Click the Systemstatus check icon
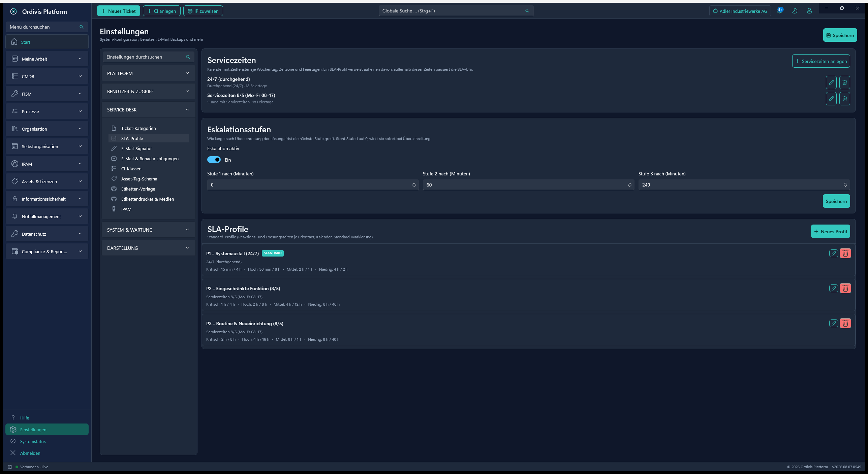This screenshot has height=474, width=868. click(13, 441)
